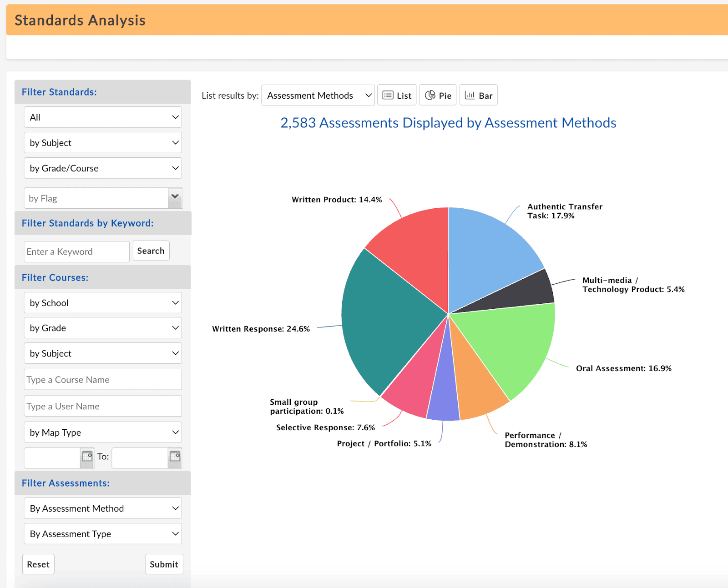Switch to List view
The width and height of the screenshot is (728, 588).
[397, 95]
